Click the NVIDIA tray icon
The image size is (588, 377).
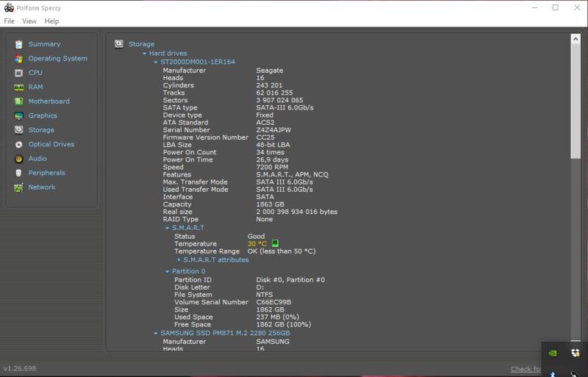tap(553, 353)
